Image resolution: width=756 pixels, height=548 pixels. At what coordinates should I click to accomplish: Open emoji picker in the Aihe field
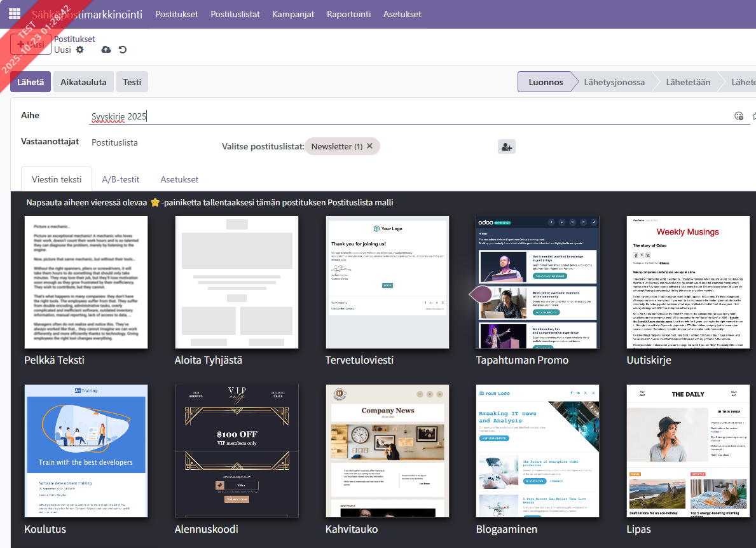click(x=738, y=116)
